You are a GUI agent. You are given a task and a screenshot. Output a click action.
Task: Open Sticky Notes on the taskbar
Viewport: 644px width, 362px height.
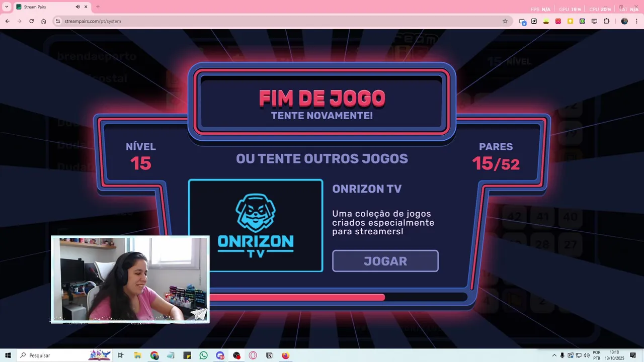187,355
